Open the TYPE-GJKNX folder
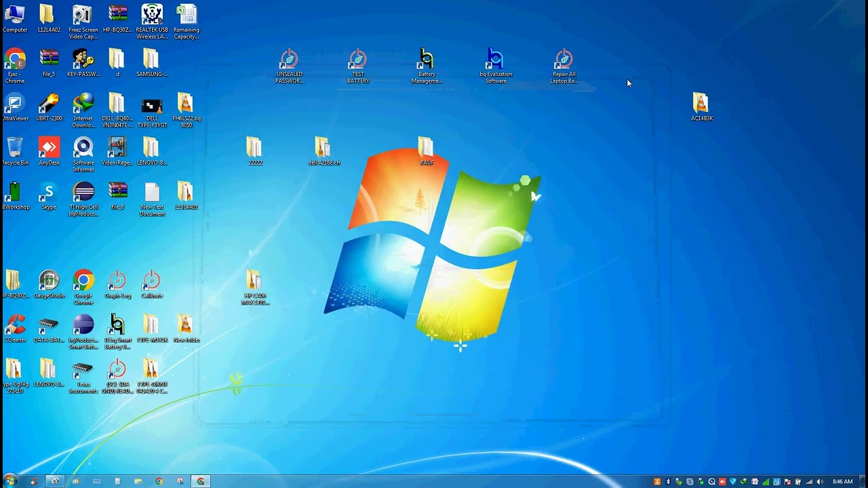This screenshot has height=488, width=868. (x=152, y=376)
